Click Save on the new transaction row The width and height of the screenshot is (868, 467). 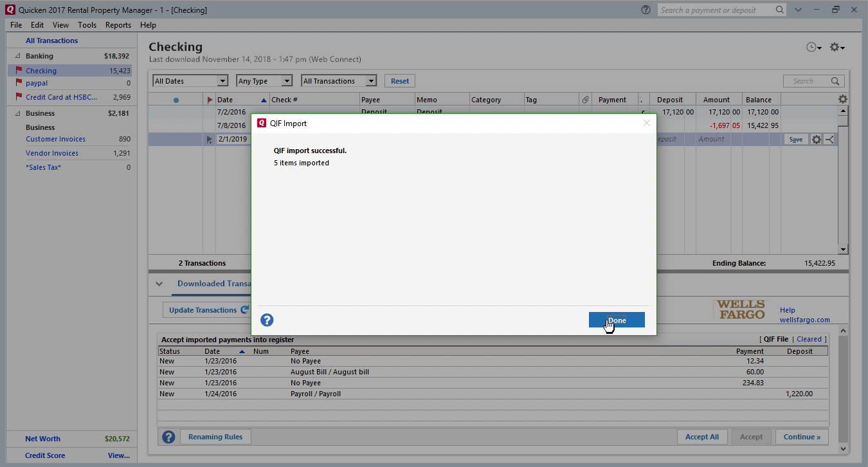(x=796, y=140)
